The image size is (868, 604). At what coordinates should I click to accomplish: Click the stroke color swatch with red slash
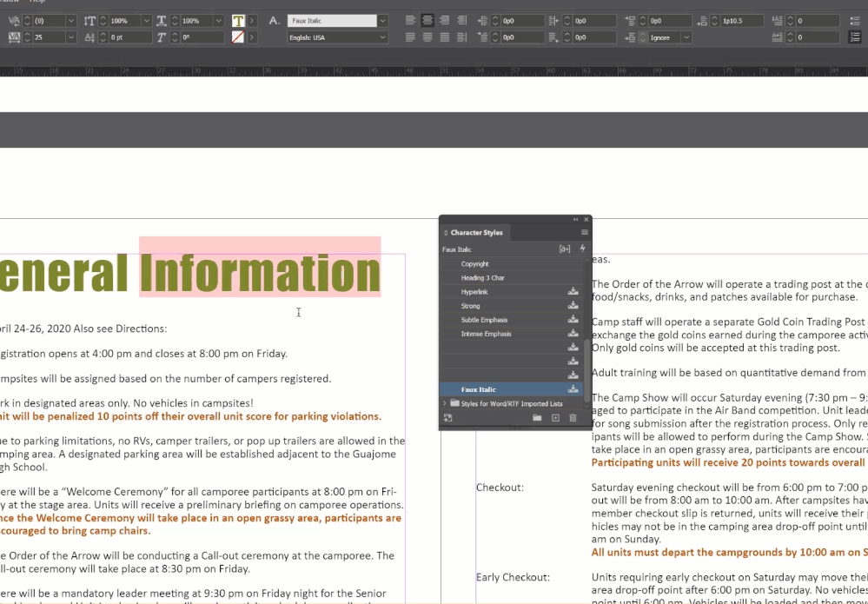[238, 37]
